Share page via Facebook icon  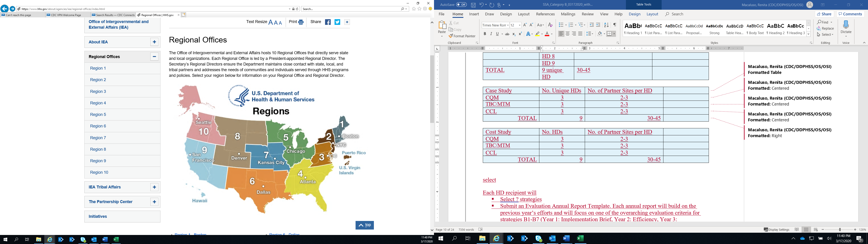(328, 22)
